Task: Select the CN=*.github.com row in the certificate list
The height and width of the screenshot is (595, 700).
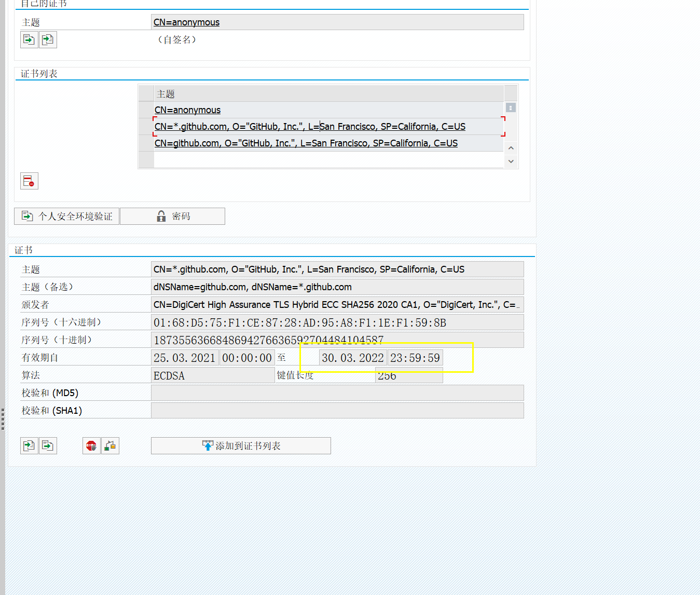Action: [309, 126]
